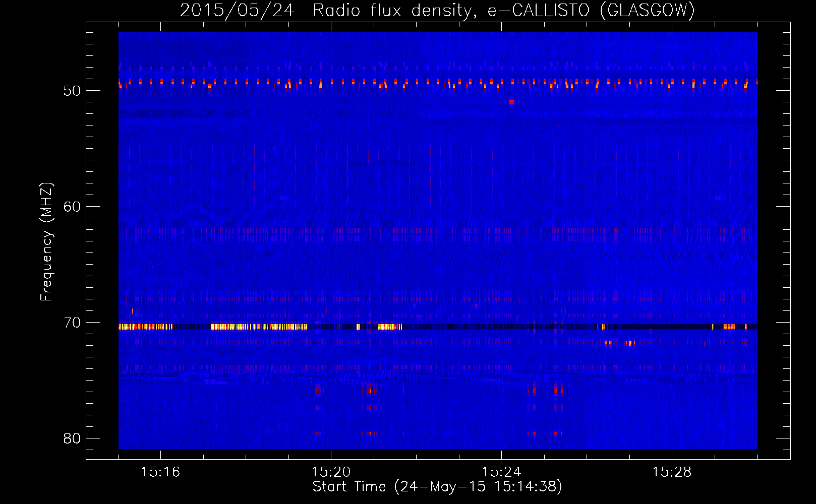
Task: Click the 50 frequency tick label
Action: point(72,91)
